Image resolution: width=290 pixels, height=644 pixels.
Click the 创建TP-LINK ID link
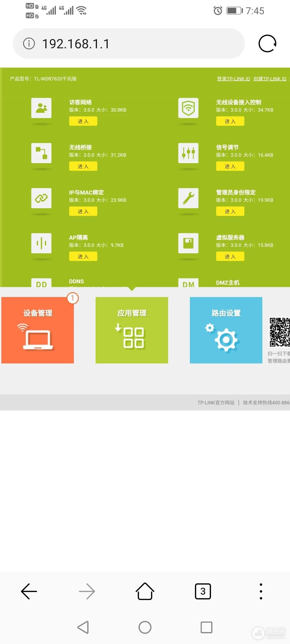point(270,79)
